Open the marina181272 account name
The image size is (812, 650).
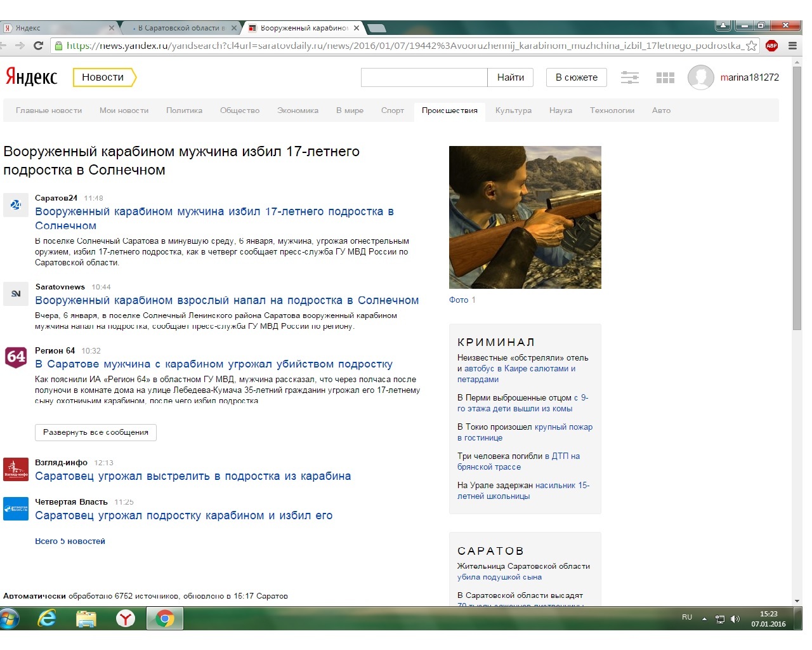pyautogui.click(x=749, y=77)
